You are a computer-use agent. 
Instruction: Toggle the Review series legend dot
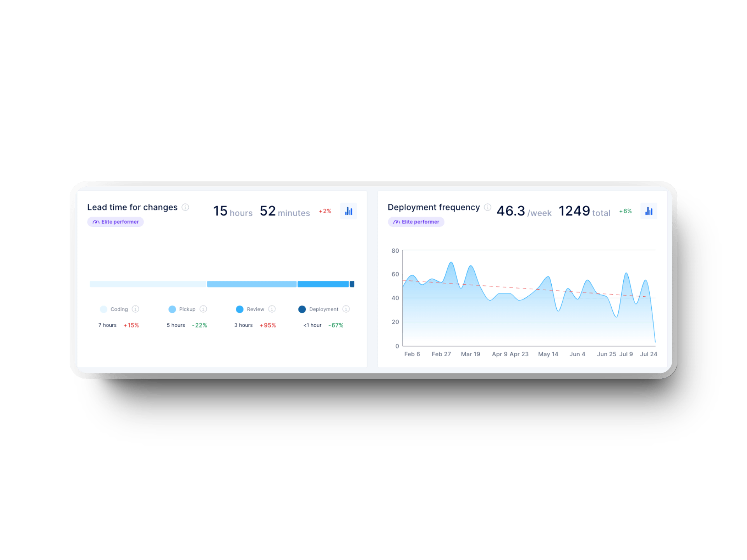(240, 309)
